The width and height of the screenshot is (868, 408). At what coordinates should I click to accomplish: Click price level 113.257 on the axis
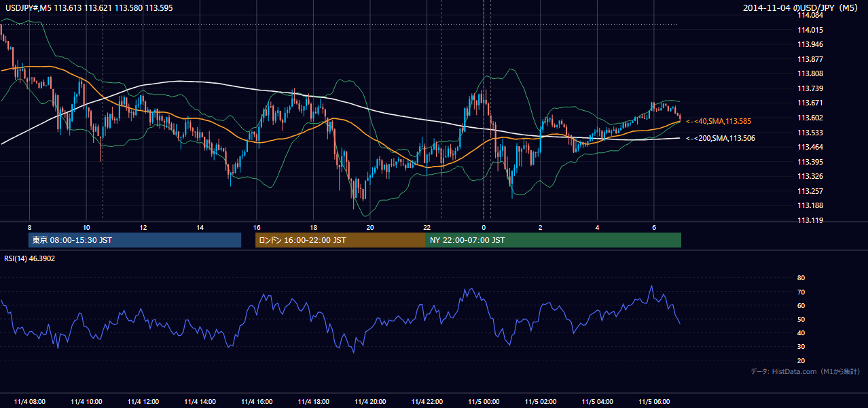pyautogui.click(x=810, y=191)
